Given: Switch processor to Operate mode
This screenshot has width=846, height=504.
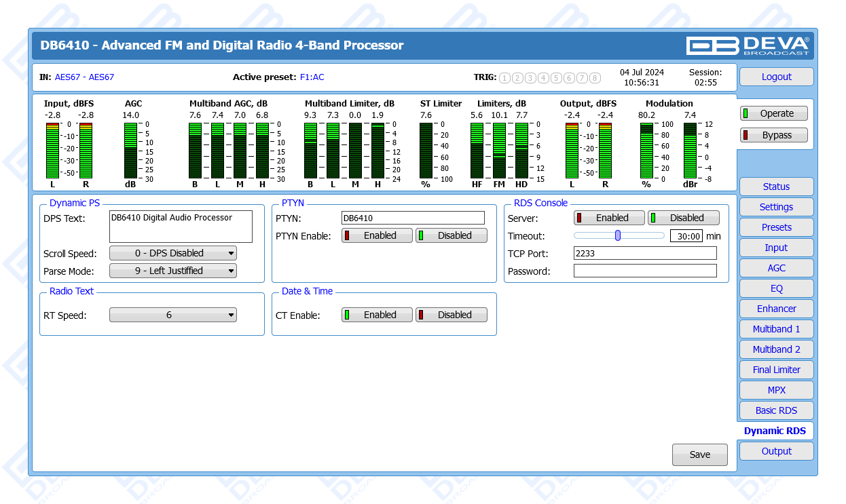Looking at the screenshot, I should [x=773, y=114].
